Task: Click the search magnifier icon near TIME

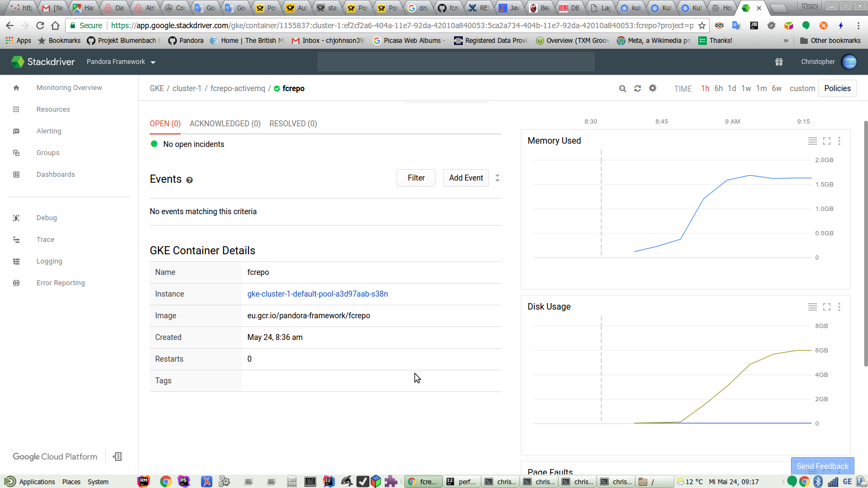Action: 623,88
